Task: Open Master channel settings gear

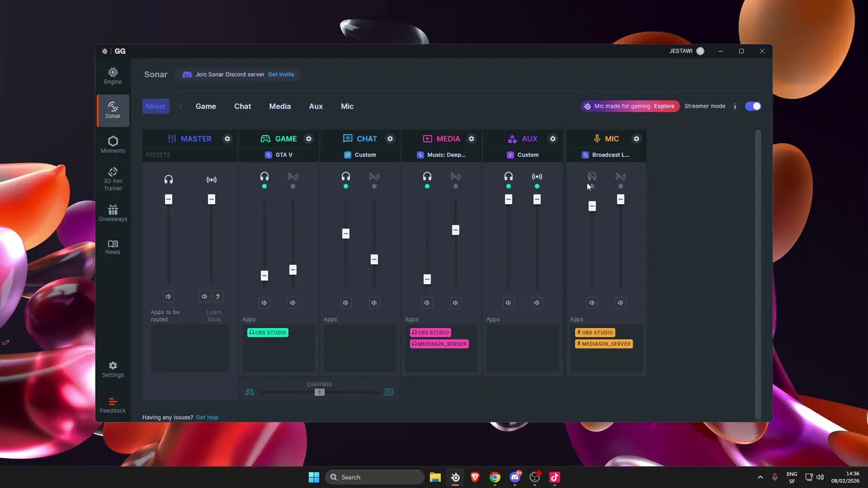Action: pyautogui.click(x=227, y=139)
